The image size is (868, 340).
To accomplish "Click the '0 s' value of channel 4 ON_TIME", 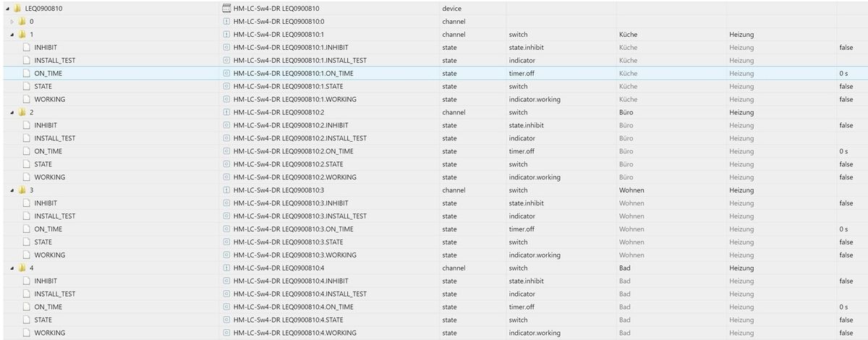I will tap(843, 307).
